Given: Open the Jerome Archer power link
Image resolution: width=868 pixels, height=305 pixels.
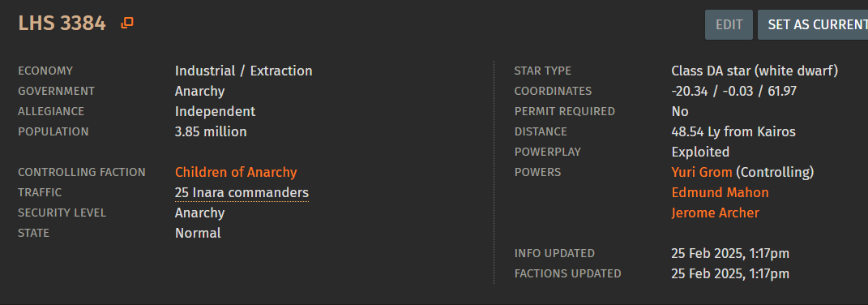Looking at the screenshot, I should click(715, 213).
